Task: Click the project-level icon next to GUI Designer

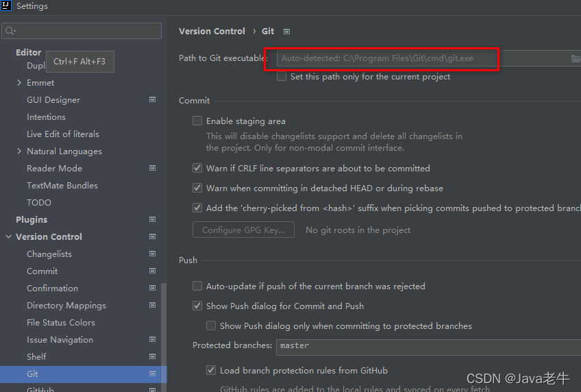Action: [152, 99]
